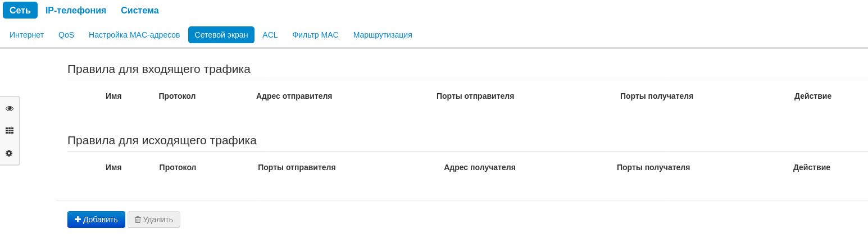Image resolution: width=868 pixels, height=247 pixels.
Task: Click the eye icon in the side panel
Action: (10, 108)
